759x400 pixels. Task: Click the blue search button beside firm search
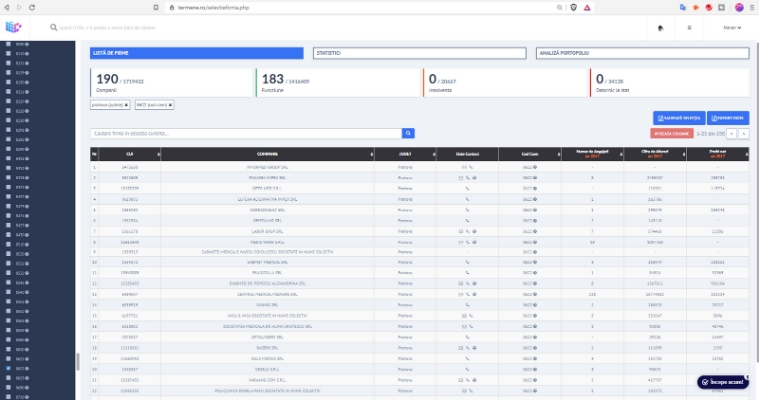[x=408, y=133]
